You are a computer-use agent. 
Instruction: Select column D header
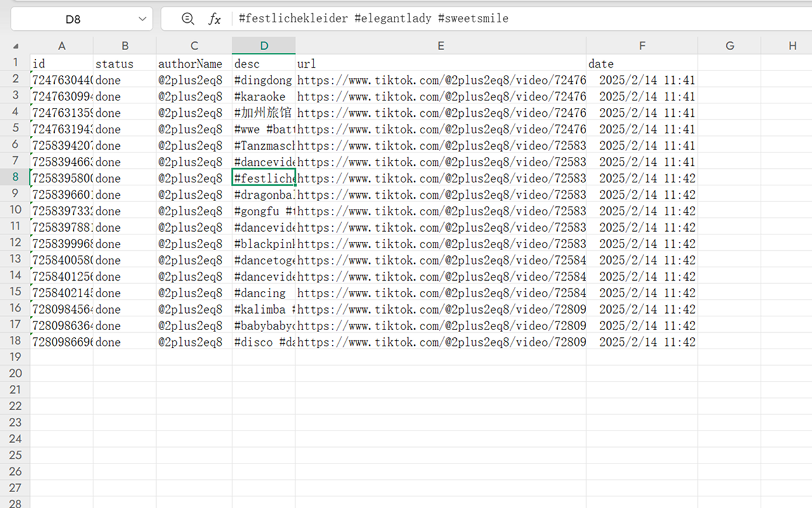pyautogui.click(x=264, y=46)
